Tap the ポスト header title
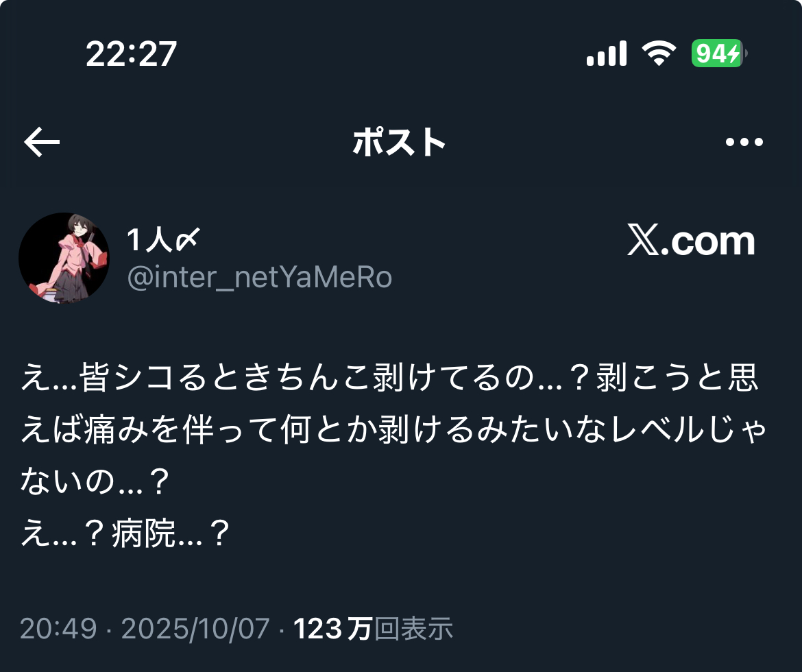 point(399,142)
